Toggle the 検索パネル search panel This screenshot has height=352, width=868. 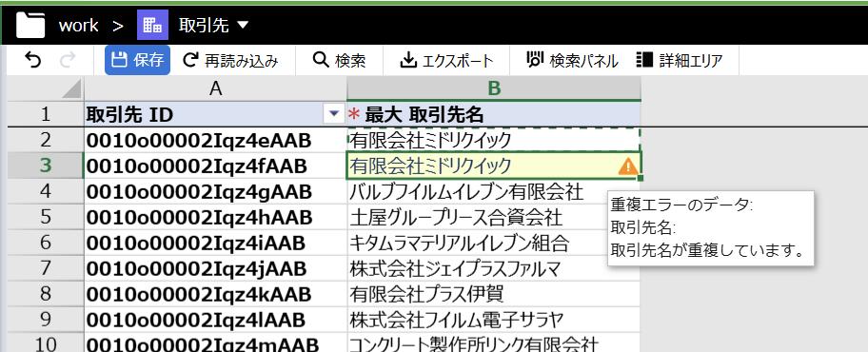coord(572,60)
